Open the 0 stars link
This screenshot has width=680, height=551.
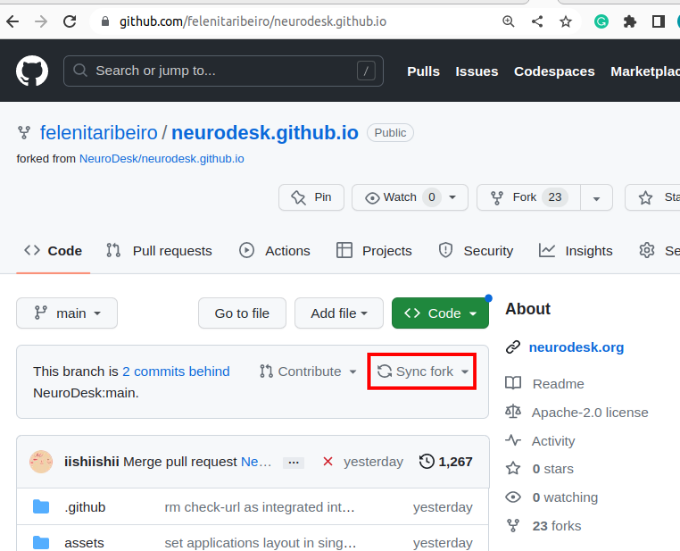coord(553,469)
